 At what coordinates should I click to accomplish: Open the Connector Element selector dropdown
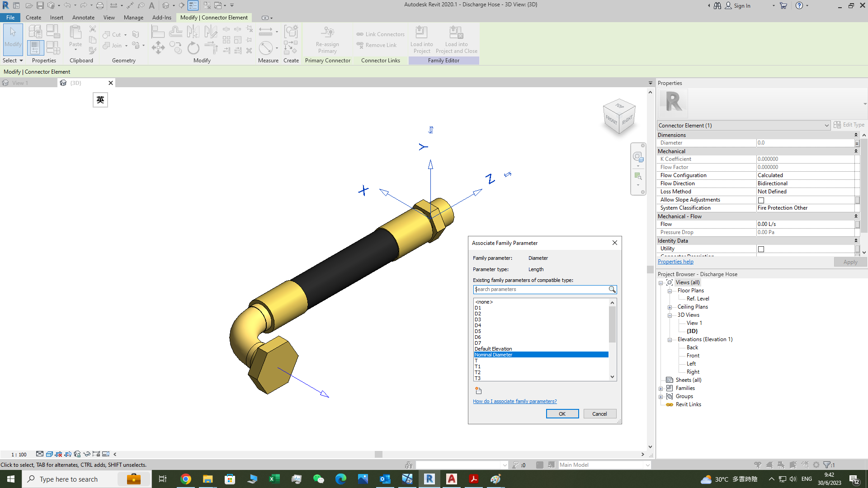point(826,125)
